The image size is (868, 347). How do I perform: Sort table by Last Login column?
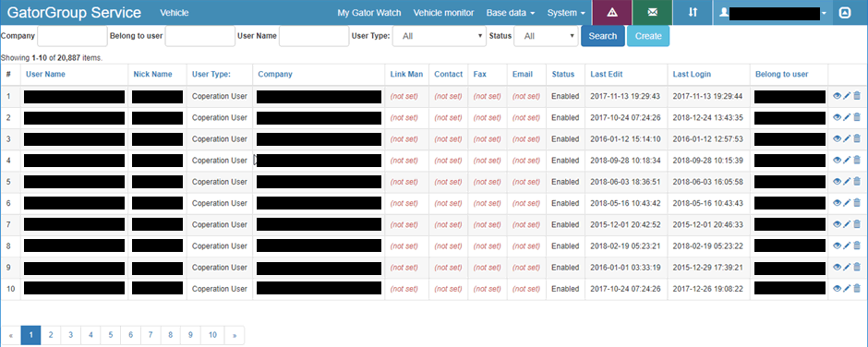(692, 74)
